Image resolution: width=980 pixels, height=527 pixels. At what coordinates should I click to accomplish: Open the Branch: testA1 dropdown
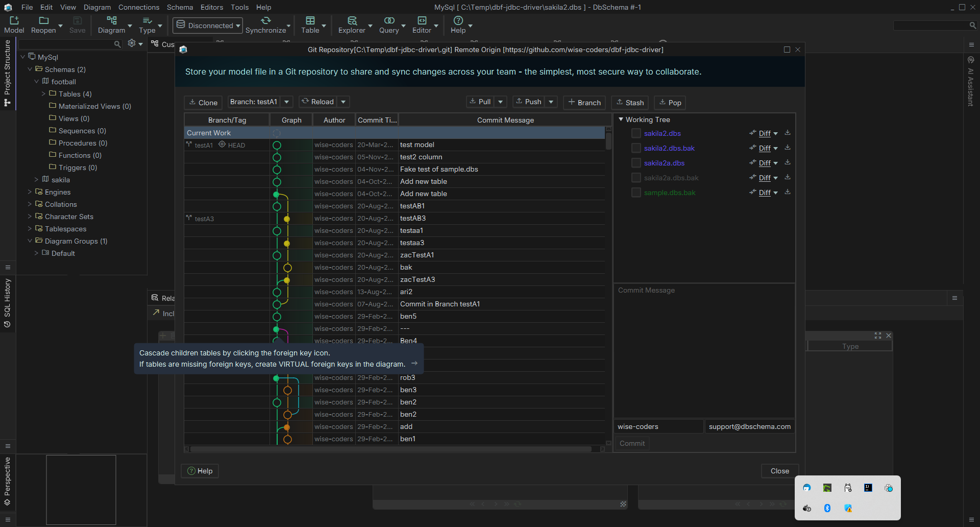(286, 102)
